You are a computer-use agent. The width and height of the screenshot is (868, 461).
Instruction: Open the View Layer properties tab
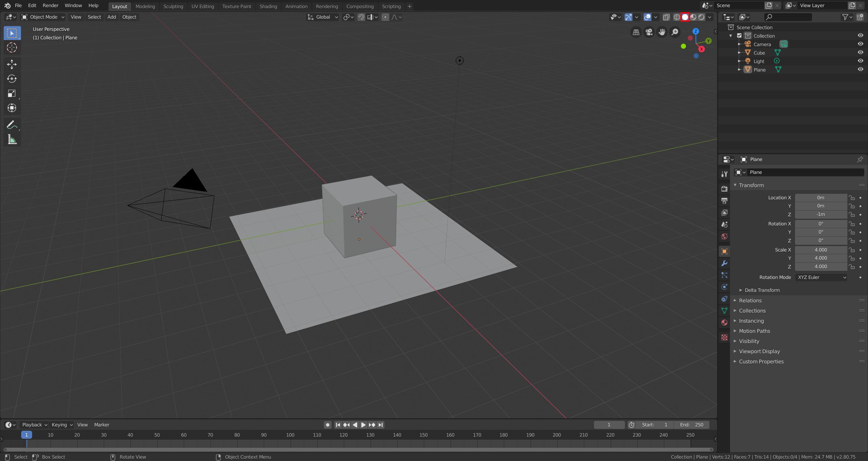point(724,213)
